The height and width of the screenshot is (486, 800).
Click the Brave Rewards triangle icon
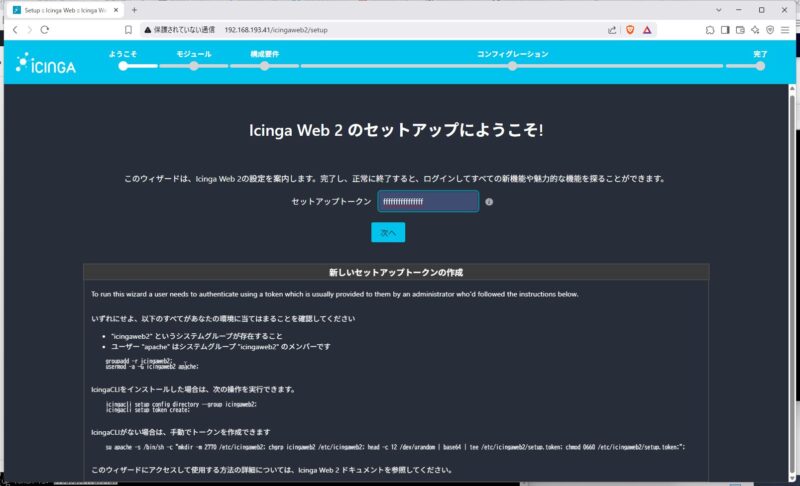pyautogui.click(x=647, y=30)
